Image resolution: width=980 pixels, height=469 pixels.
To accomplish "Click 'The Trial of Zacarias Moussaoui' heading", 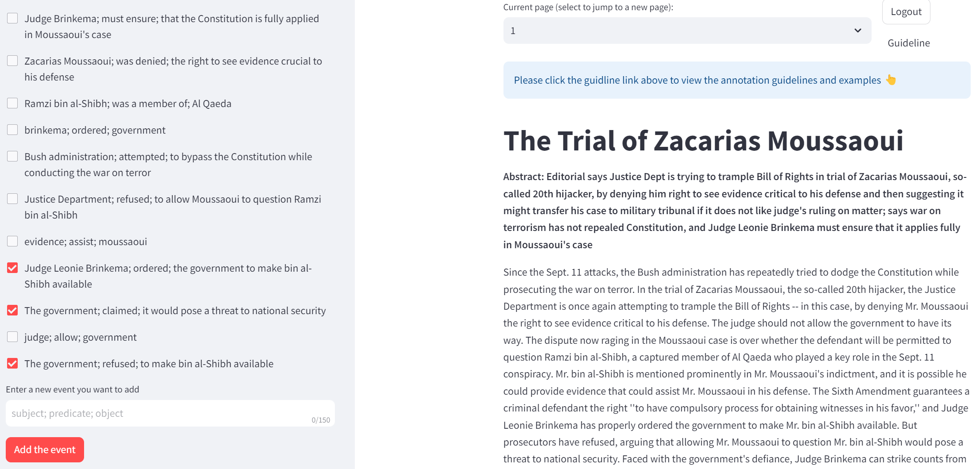I will click(x=703, y=141).
